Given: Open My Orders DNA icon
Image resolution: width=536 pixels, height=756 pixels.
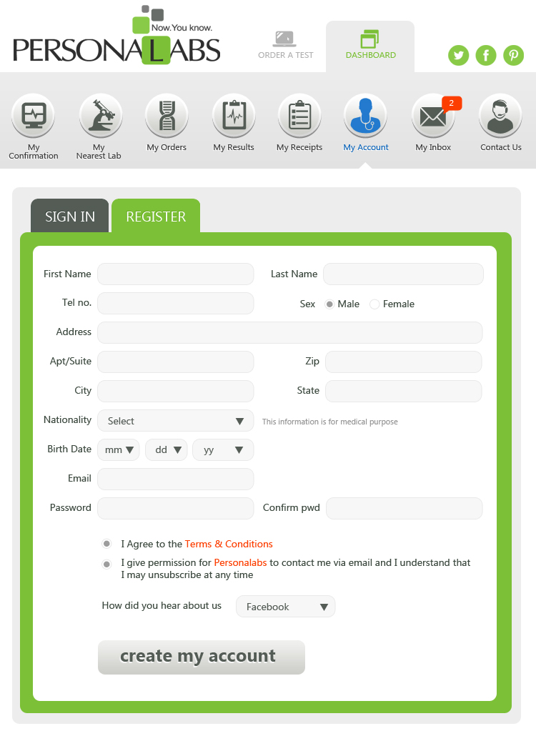Looking at the screenshot, I should click(x=167, y=116).
